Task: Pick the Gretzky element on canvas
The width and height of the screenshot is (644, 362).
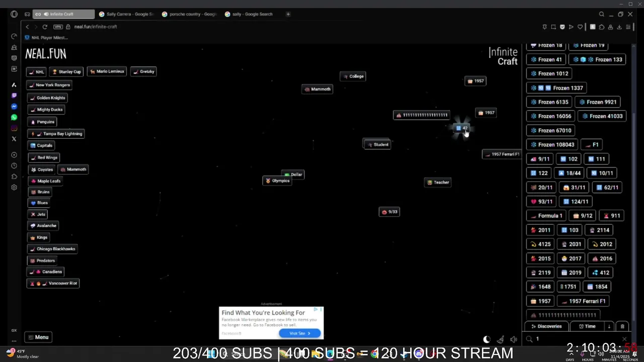Action: click(143, 71)
